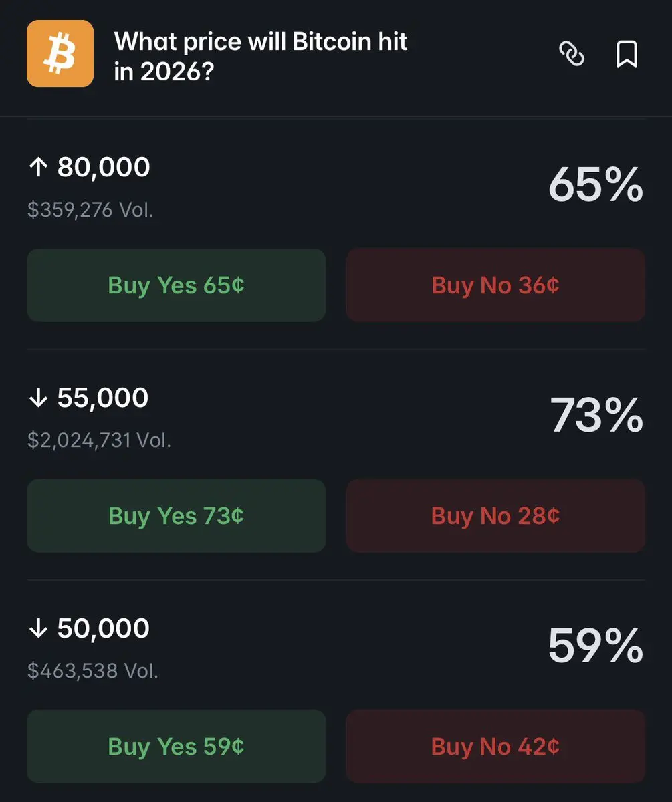672x802 pixels.
Task: Buy Yes at 65¢ for 80,000
Action: (177, 285)
